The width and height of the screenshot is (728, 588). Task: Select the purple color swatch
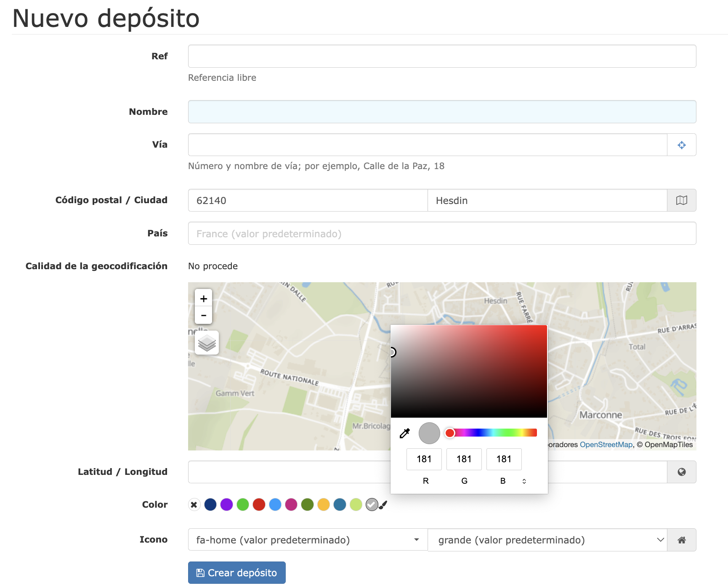[x=226, y=504]
